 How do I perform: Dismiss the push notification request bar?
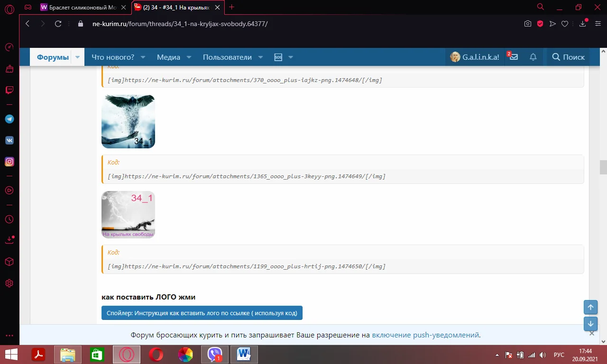[591, 333]
